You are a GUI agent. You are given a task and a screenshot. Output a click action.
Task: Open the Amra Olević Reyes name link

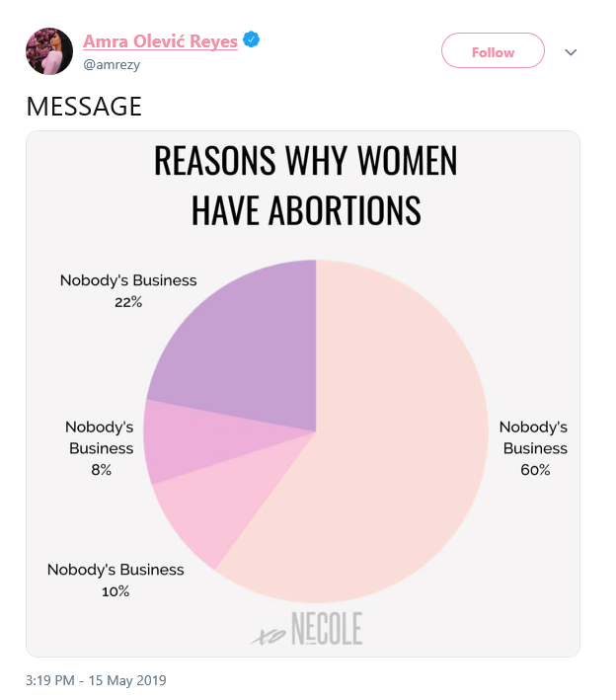tap(160, 41)
